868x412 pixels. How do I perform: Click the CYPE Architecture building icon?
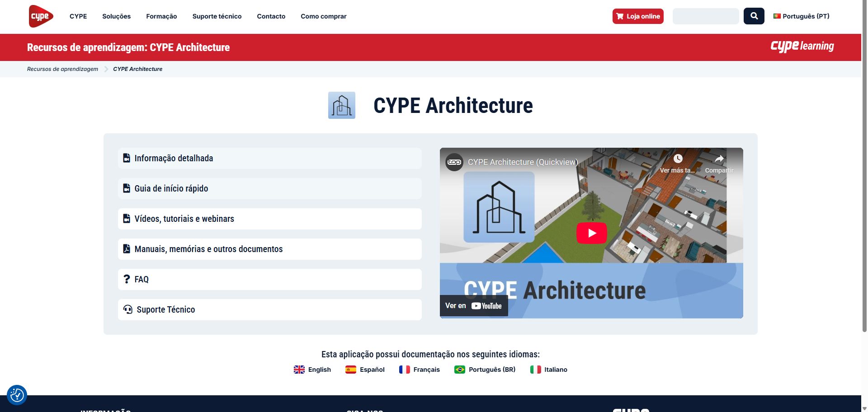point(341,105)
